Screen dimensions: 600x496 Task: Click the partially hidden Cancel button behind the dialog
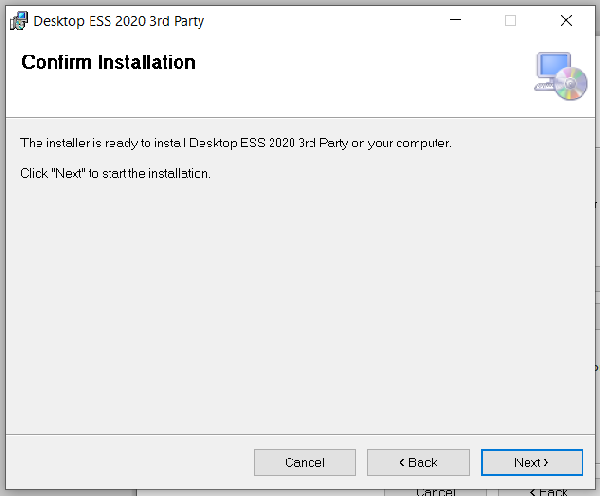click(x=436, y=491)
